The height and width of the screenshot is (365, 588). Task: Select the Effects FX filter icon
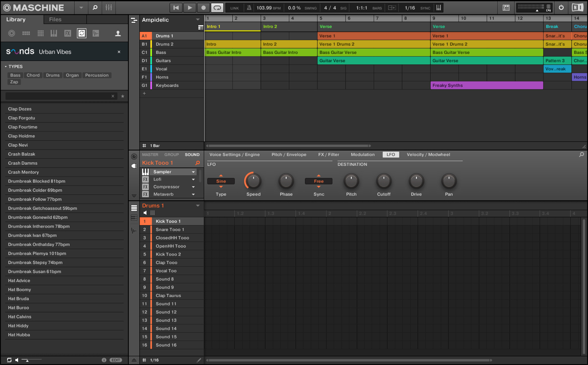click(x=68, y=33)
